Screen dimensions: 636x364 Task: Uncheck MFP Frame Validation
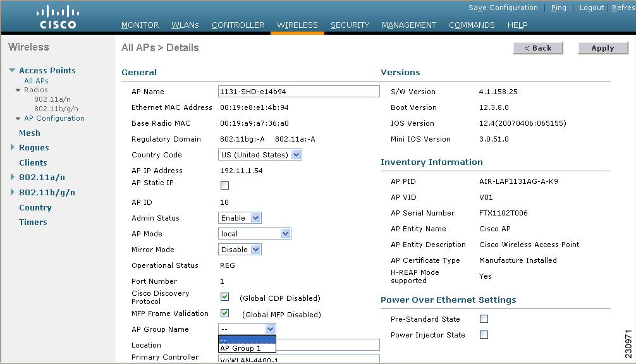(224, 313)
